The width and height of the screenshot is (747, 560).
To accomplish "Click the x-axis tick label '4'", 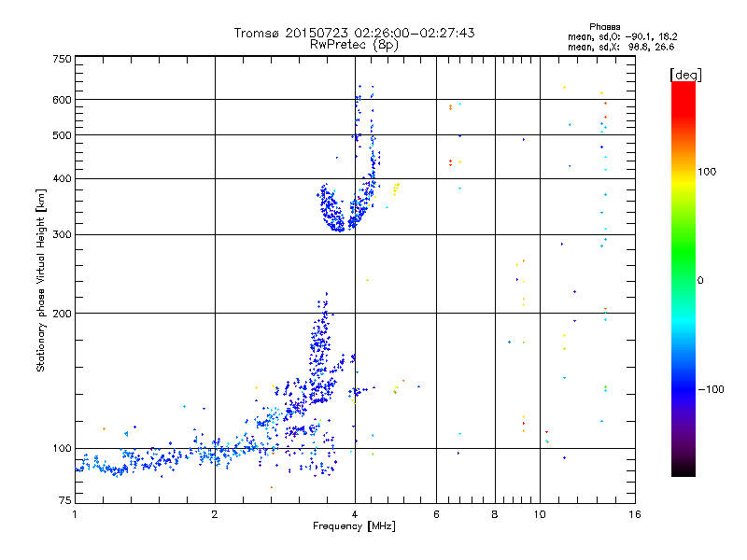I will [355, 514].
